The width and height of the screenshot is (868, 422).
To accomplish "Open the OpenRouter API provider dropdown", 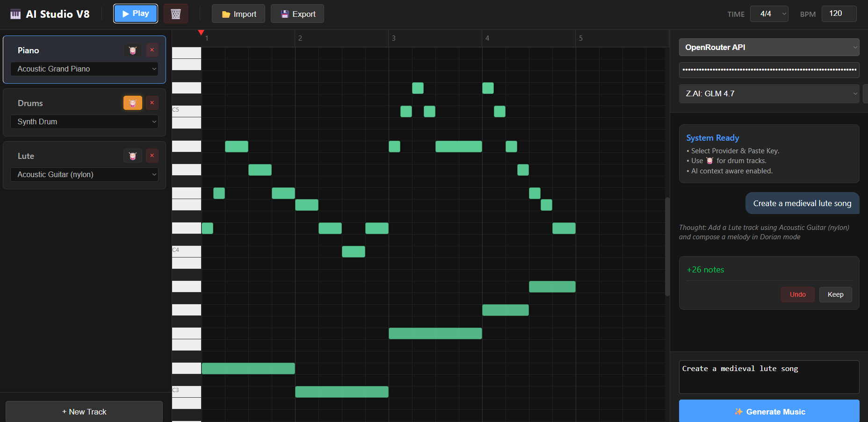I will tap(769, 47).
